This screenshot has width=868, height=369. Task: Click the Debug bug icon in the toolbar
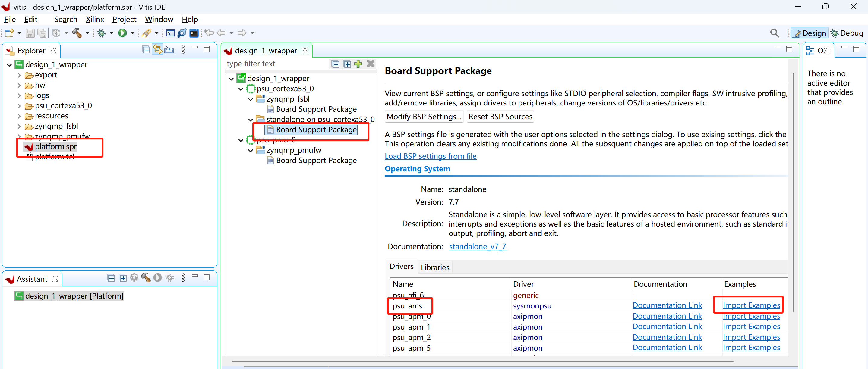coord(101,33)
